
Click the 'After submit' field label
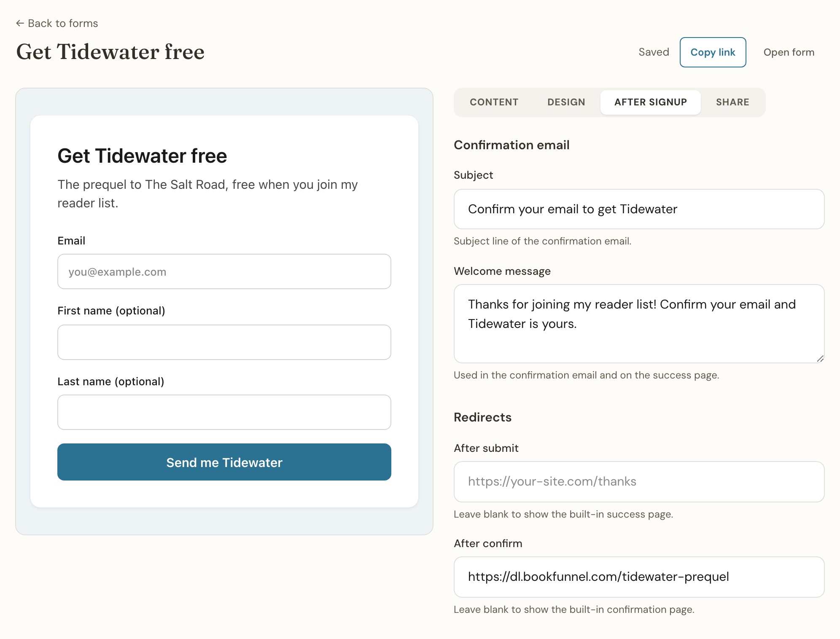[486, 448]
